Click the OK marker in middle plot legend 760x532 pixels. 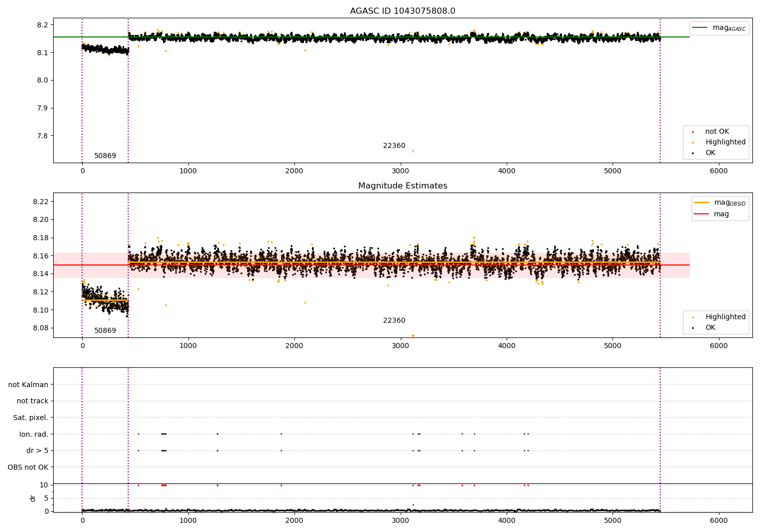tap(693, 328)
